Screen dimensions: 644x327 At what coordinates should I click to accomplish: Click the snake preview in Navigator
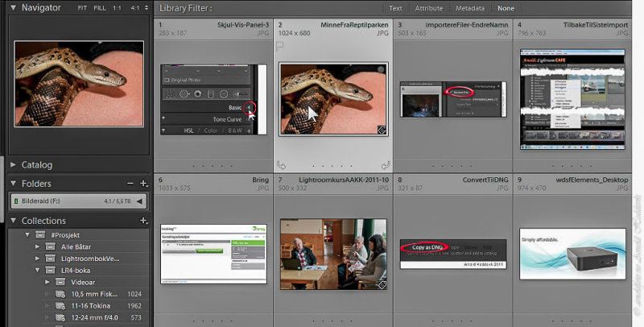(79, 84)
